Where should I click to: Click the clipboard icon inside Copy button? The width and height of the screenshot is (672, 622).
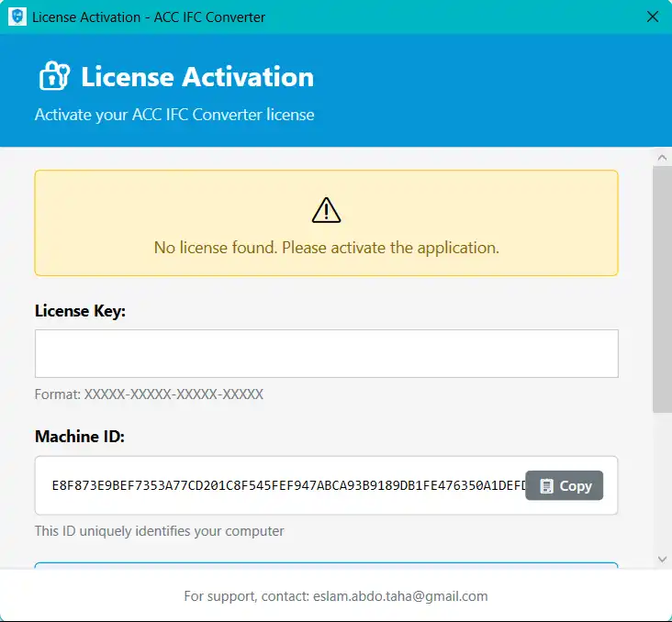coord(547,485)
